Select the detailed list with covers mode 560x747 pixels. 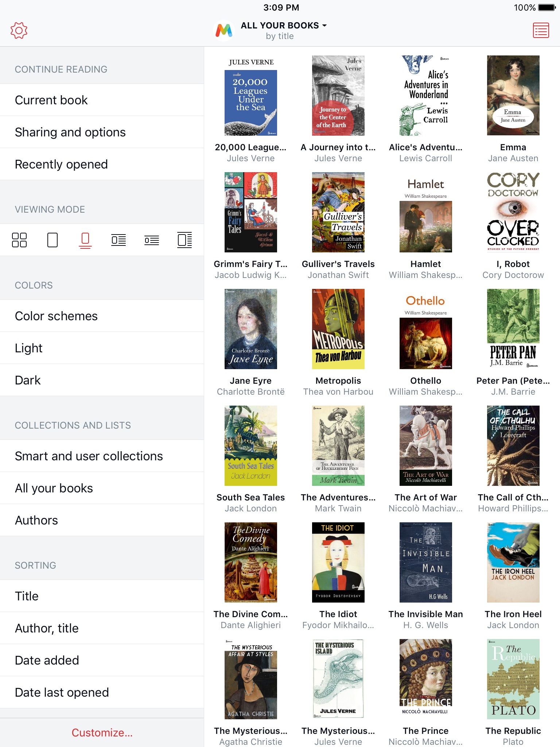point(118,240)
